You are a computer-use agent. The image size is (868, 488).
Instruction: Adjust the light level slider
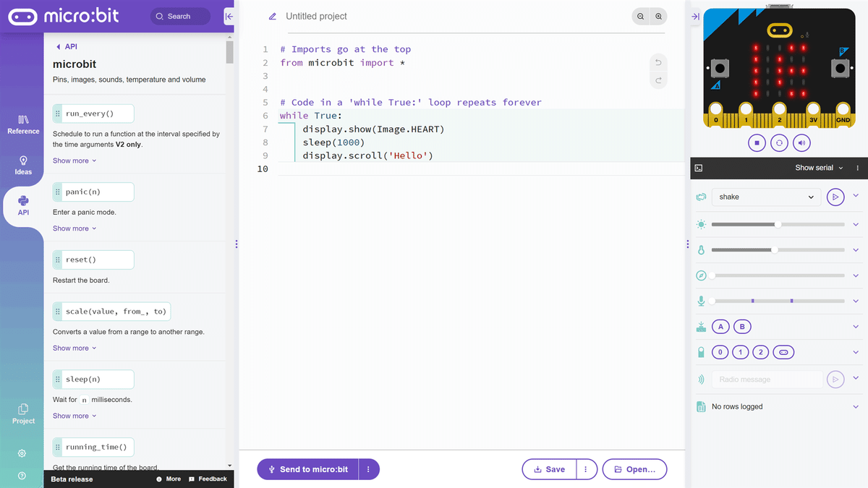click(x=778, y=224)
